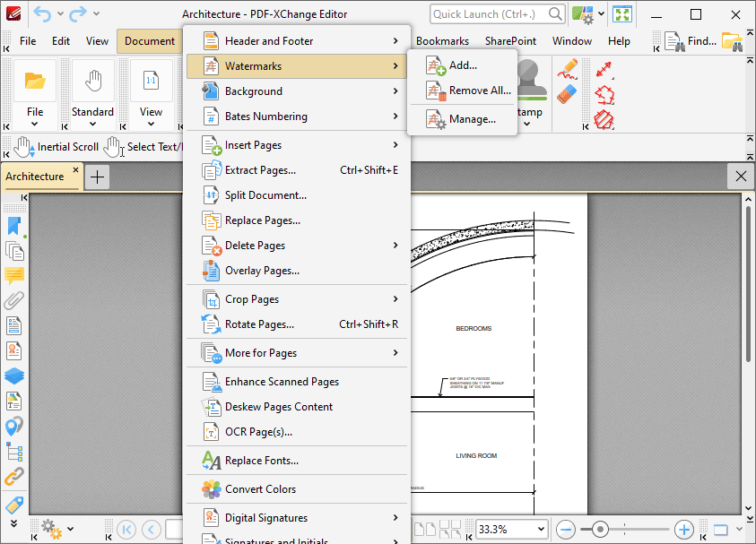The height and width of the screenshot is (544, 756).
Task: Open the Comments pane from sidebar
Action: pos(14,276)
